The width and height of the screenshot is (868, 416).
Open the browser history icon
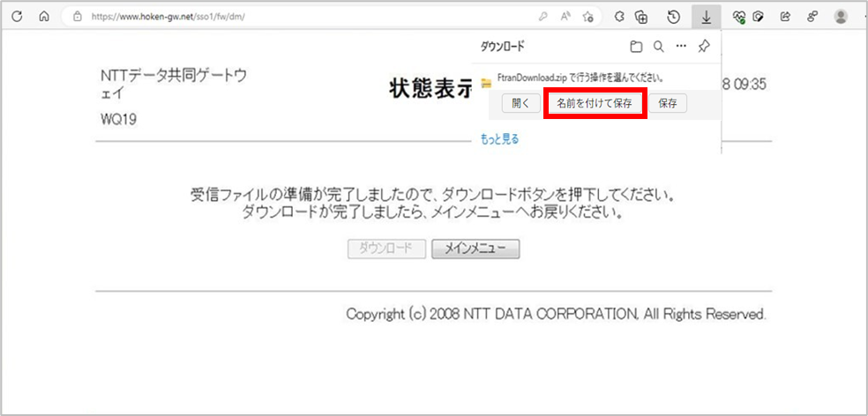[x=673, y=16]
